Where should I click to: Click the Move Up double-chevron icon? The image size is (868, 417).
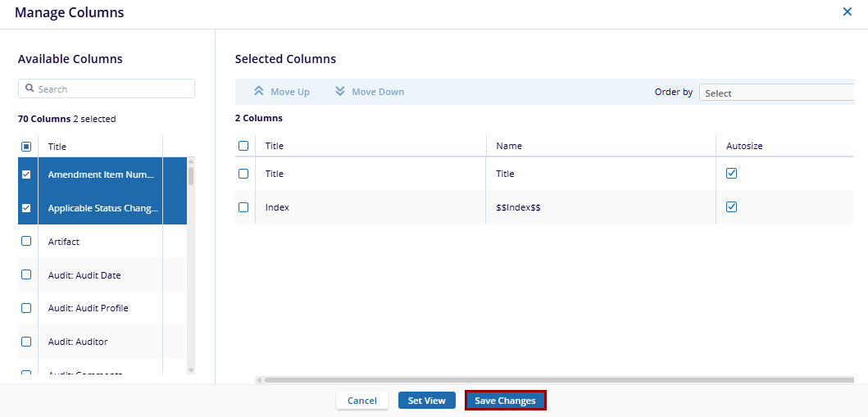tap(259, 92)
